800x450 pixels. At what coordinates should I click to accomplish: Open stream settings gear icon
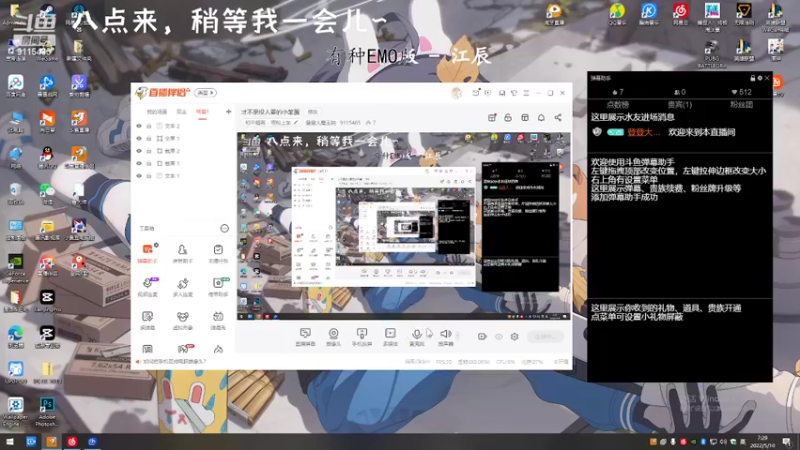(514, 336)
